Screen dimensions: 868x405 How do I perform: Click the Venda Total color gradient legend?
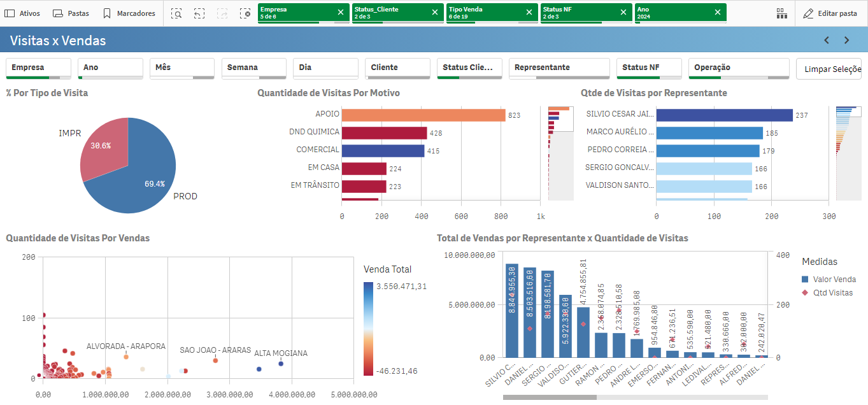[x=369, y=329]
